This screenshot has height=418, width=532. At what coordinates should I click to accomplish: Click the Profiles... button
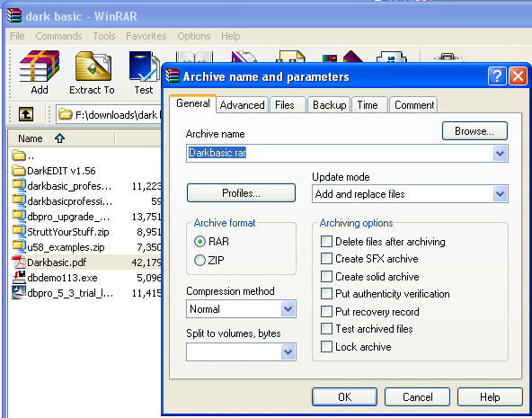[241, 193]
